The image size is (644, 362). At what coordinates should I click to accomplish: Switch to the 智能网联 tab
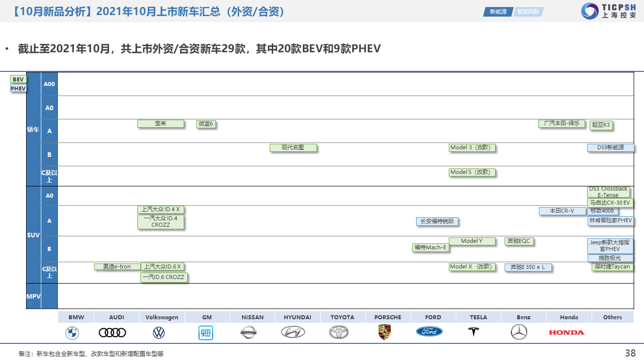coord(529,12)
